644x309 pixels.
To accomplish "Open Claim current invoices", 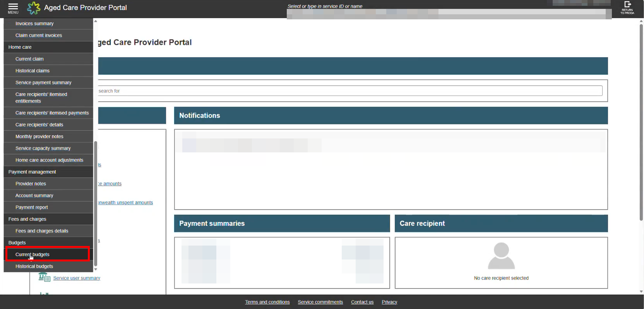I will click(x=39, y=36).
